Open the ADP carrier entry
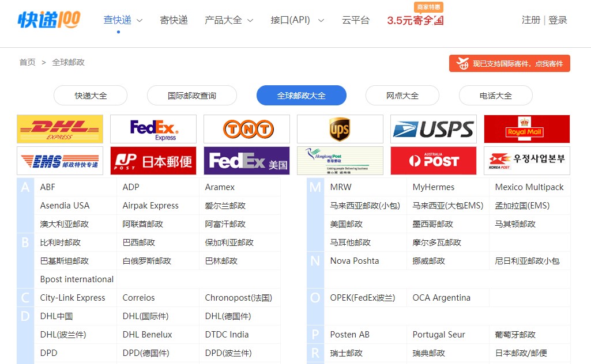This screenshot has height=364, width=591. [131, 187]
